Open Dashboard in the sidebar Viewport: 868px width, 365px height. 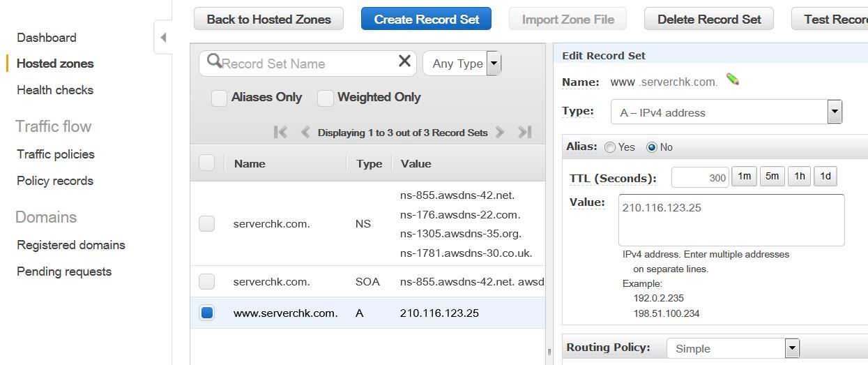click(47, 38)
